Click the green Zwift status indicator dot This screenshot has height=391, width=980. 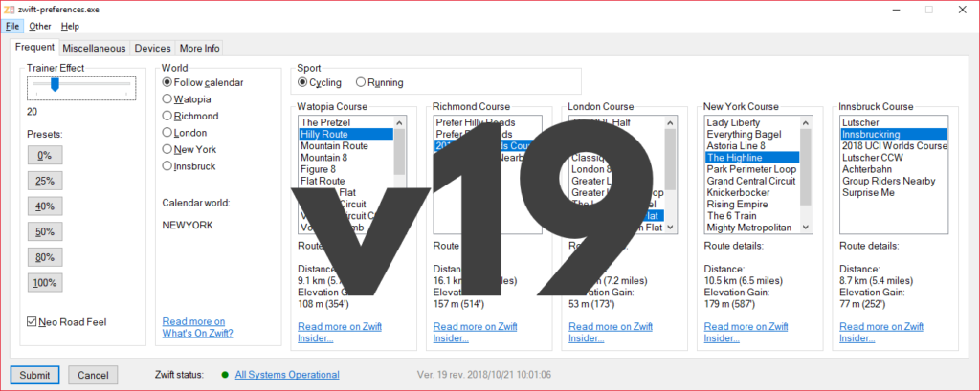point(225,375)
